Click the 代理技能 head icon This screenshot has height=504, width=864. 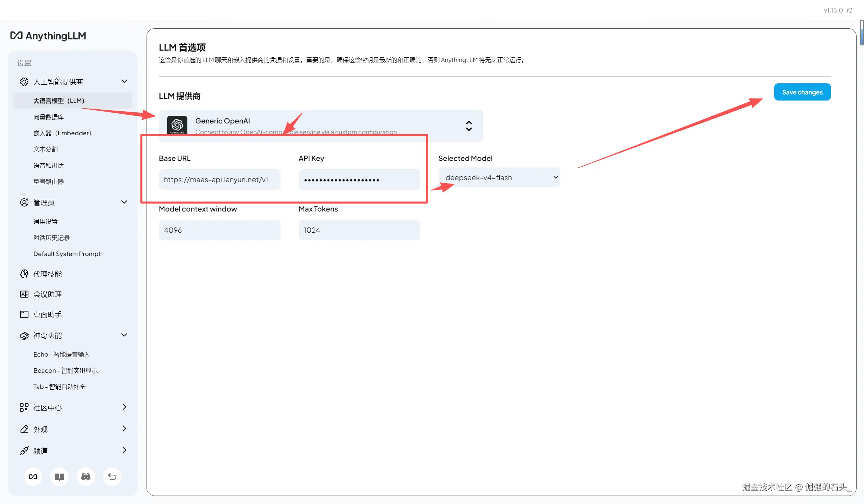[x=24, y=274]
